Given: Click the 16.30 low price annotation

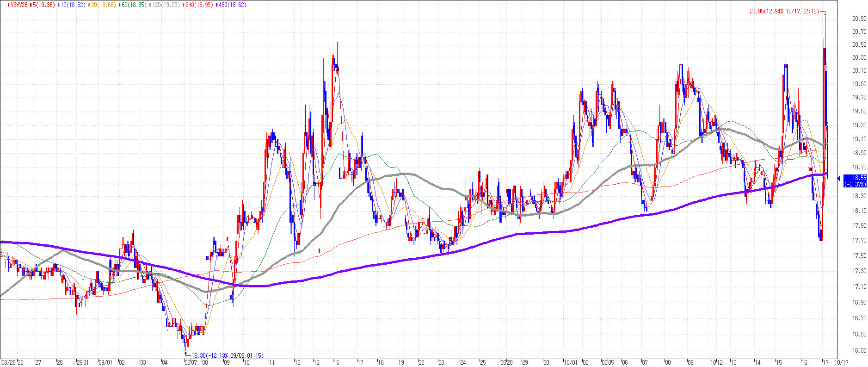Looking at the screenshot, I should click(227, 355).
